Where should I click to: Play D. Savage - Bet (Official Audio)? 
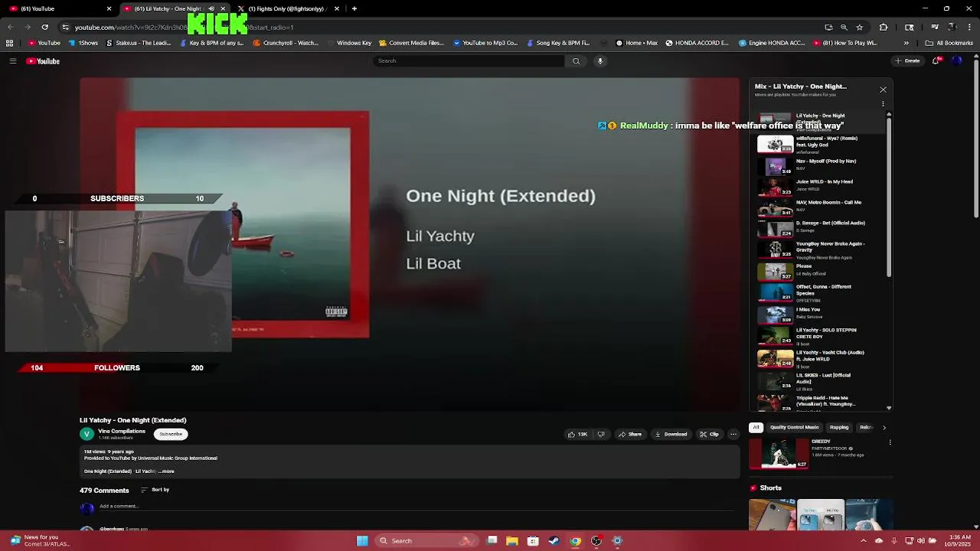point(820,227)
